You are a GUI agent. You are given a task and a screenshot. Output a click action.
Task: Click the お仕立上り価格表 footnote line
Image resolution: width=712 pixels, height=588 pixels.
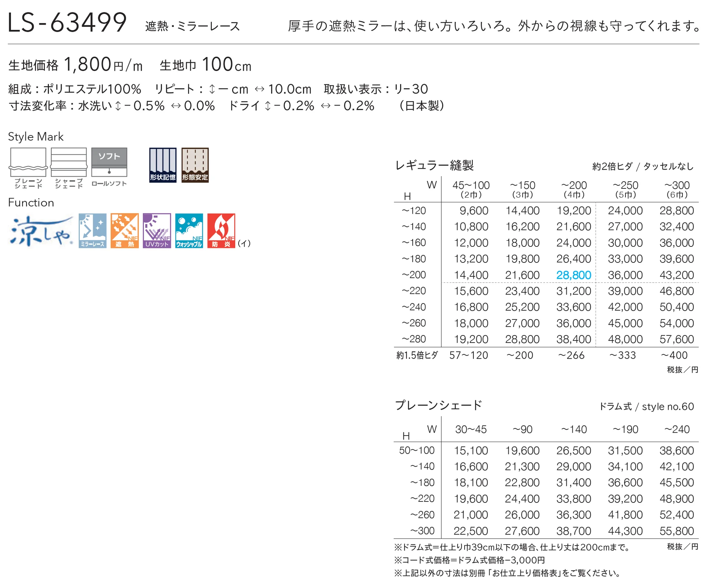coord(508,573)
